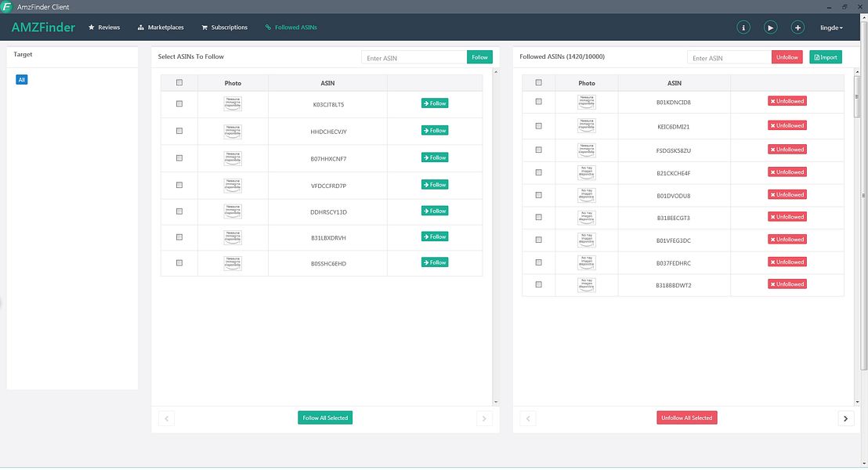Open Subscriptions from the navigation bar

(x=224, y=27)
